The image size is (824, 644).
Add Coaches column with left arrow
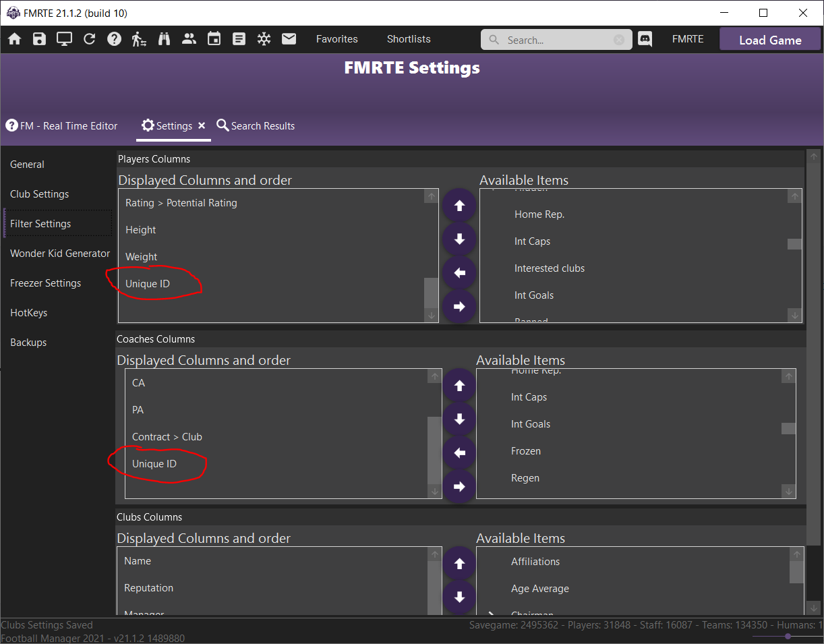[459, 452]
